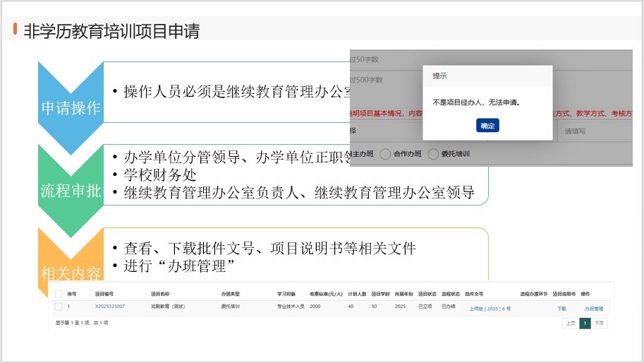Go to previous page with 上页
The width and height of the screenshot is (644, 363).
[569, 323]
